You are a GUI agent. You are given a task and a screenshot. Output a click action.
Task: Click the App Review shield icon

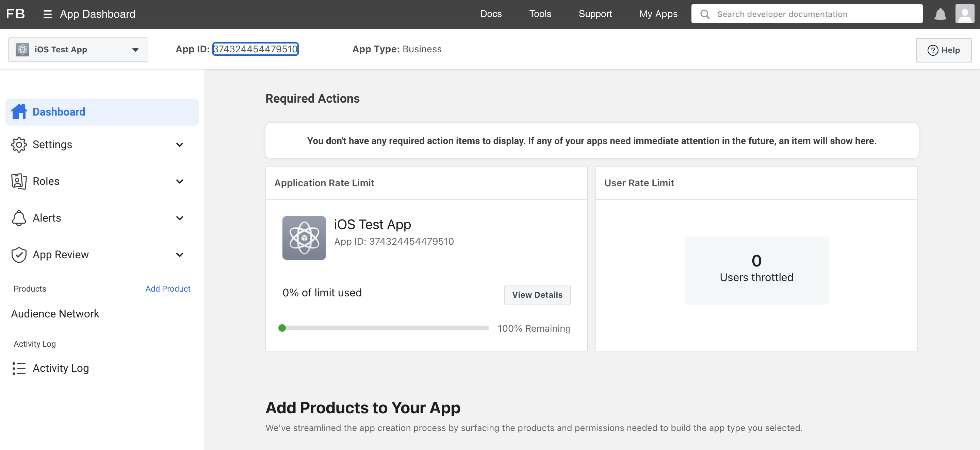click(19, 255)
